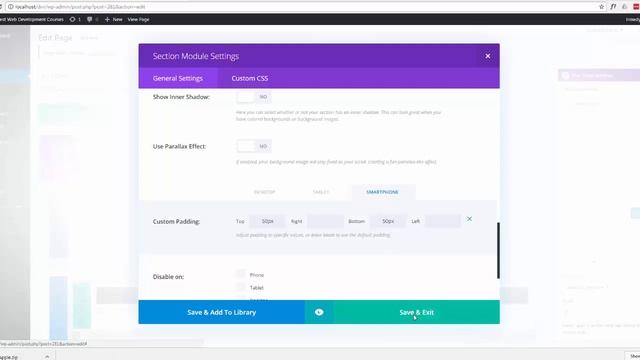This screenshot has width=640, height=360.
Task: Expand the apple.zip download options chevron
Action: coord(47,357)
